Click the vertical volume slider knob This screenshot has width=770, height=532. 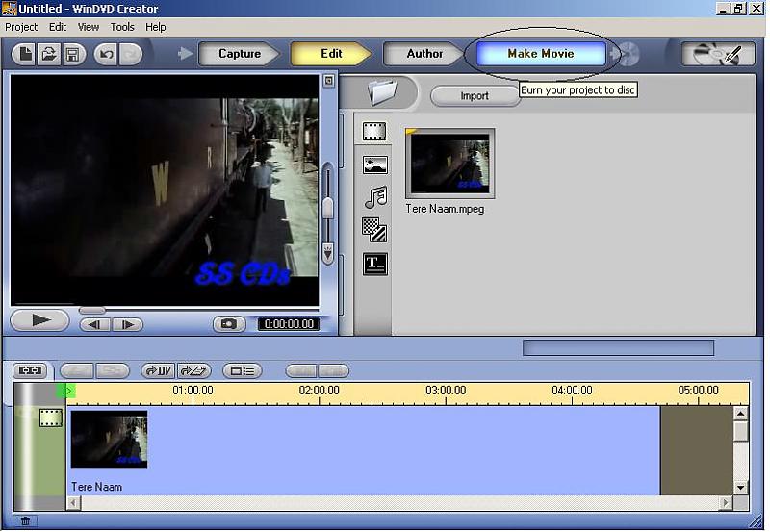(328, 208)
